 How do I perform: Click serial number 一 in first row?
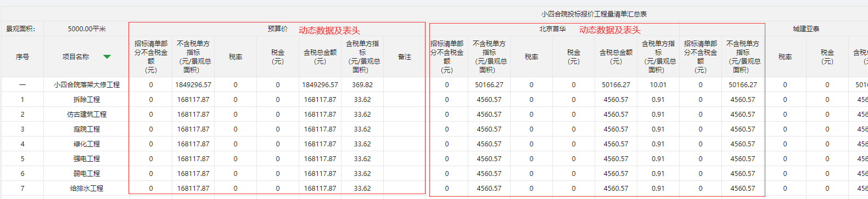(23, 85)
